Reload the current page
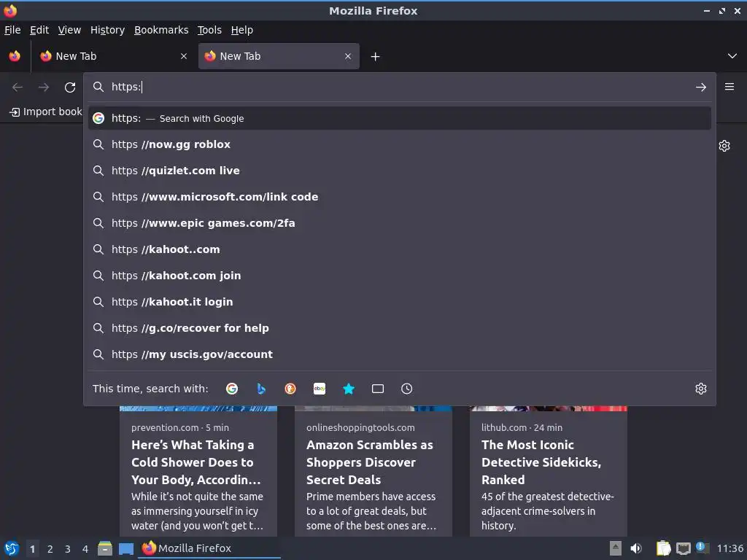Image resolution: width=747 pixels, height=560 pixels. (70, 87)
